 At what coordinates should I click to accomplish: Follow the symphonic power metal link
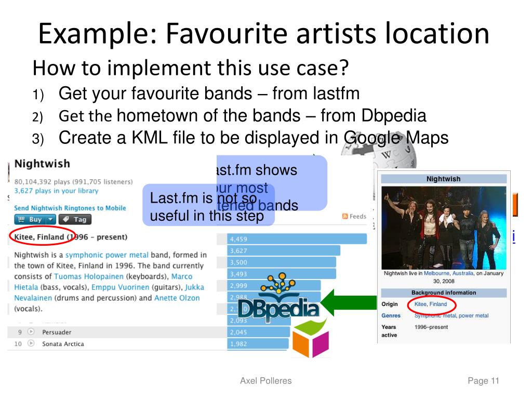(x=107, y=255)
